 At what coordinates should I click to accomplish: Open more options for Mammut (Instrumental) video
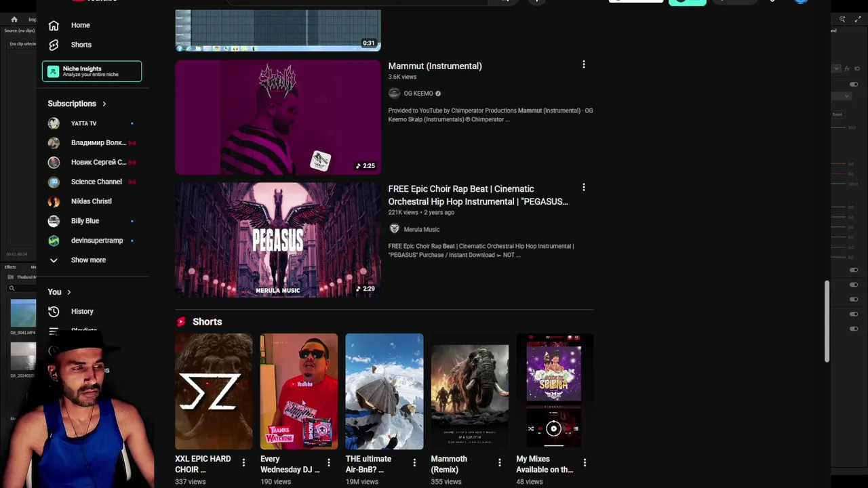[584, 64]
